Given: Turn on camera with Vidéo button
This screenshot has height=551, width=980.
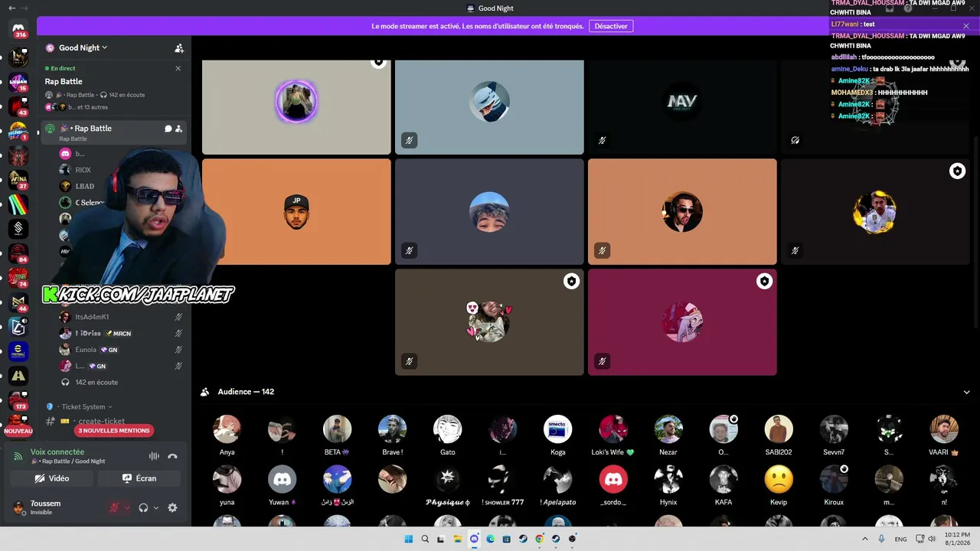Looking at the screenshot, I should tap(51, 478).
